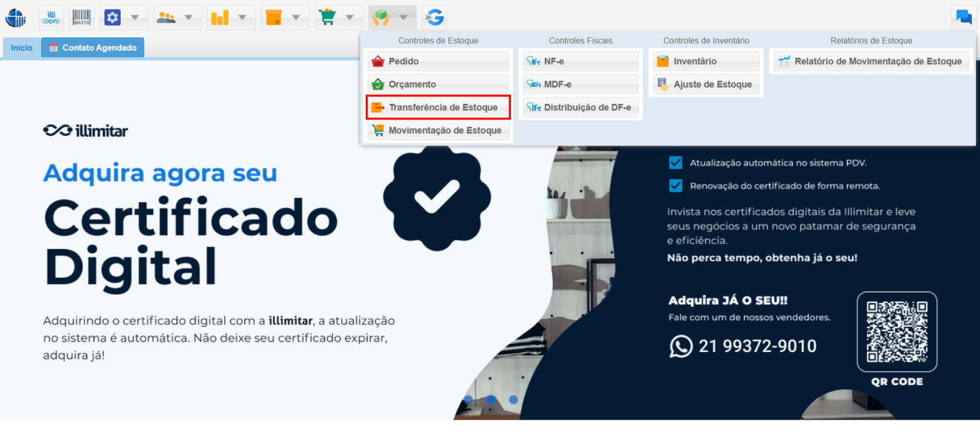The image size is (980, 443).
Task: Expand the dropdown arrow beside the shopping cart
Action: [x=350, y=18]
